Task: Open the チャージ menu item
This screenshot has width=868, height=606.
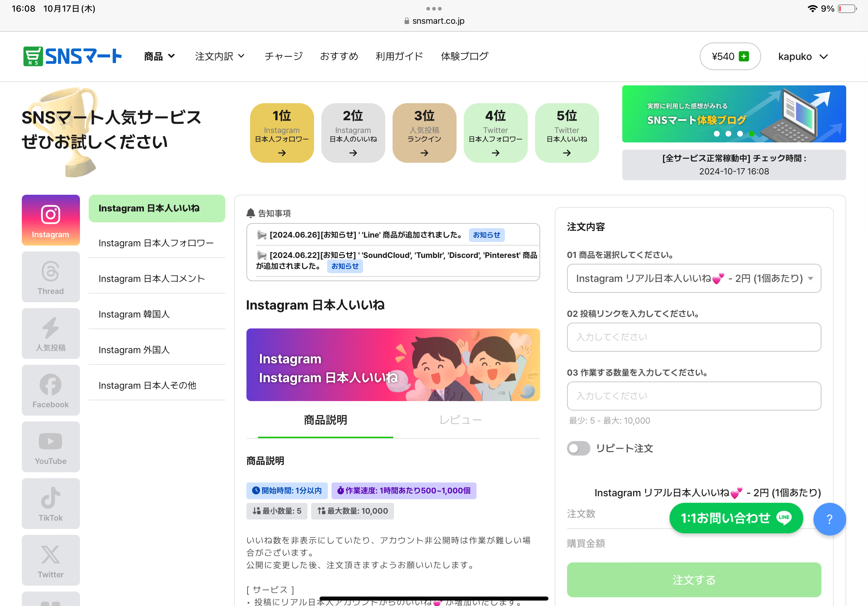Action: pyautogui.click(x=284, y=56)
